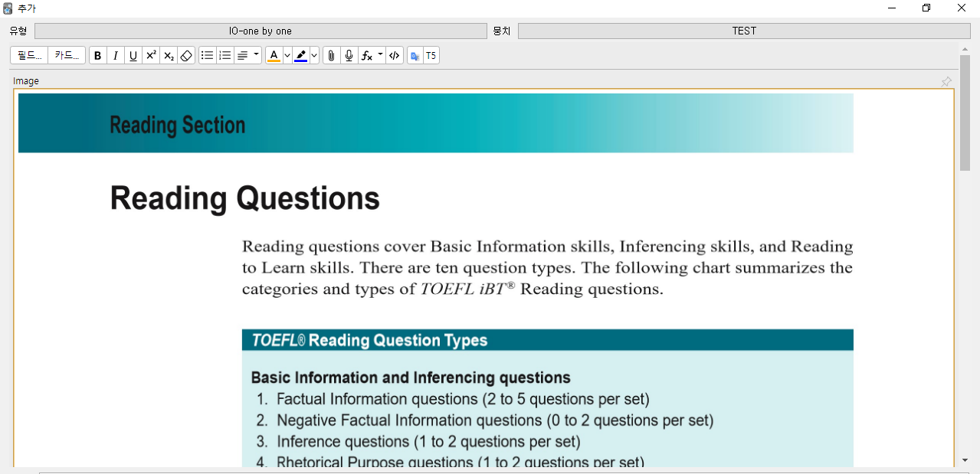Clear text formatting with the eraser icon
This screenshot has width=980, height=474.
coord(186,54)
